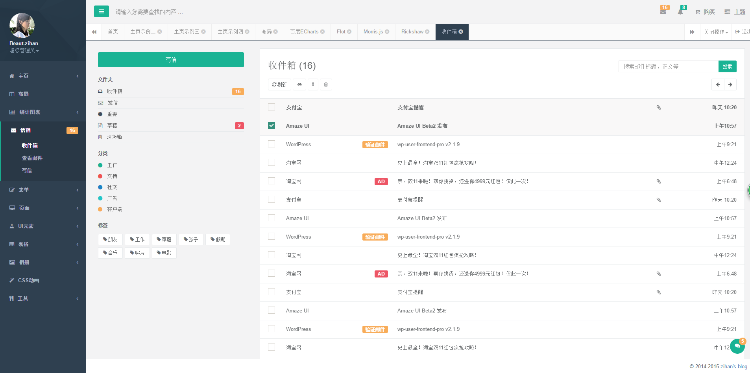This screenshot has width=750, height=373.
Task: Expand the 页面 pages menu in the sidebar
Action: tap(43, 208)
